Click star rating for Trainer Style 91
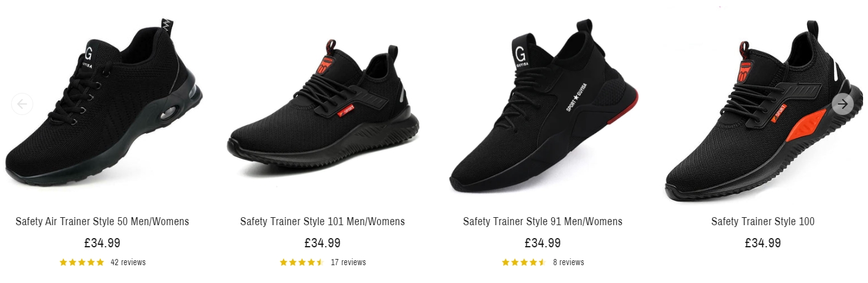The width and height of the screenshot is (868, 283). point(524,262)
